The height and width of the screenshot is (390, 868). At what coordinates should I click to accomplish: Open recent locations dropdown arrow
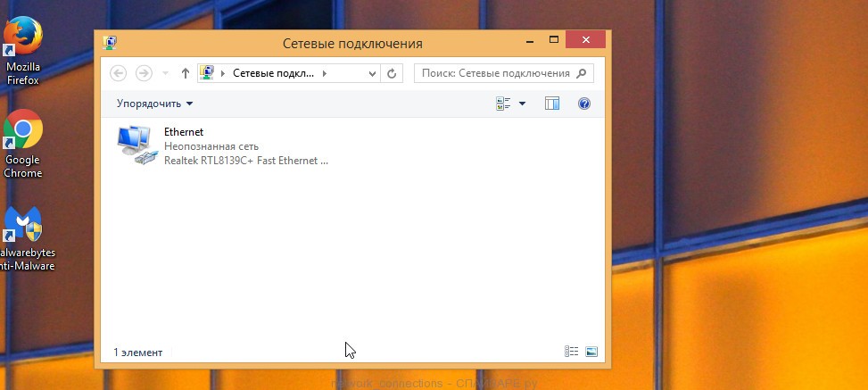tap(165, 74)
